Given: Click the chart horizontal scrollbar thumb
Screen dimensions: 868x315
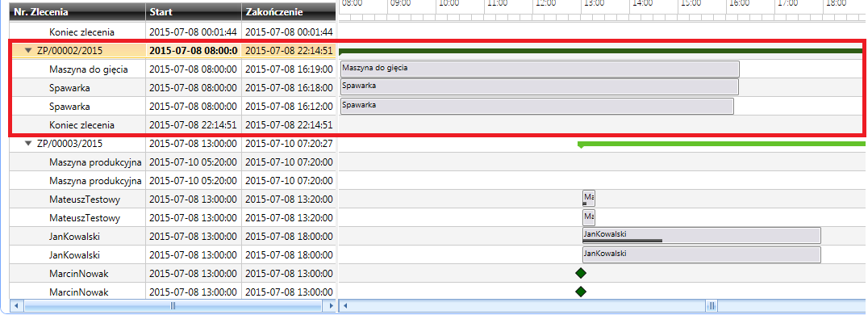Looking at the screenshot, I should 712,305.
